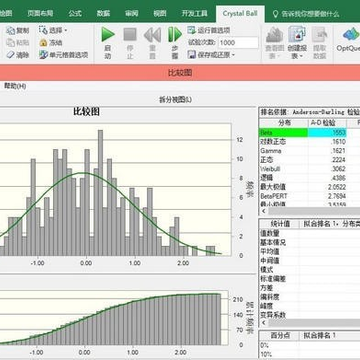360x360 pixels.
Task: Select the Crystal Ball ribbon tab
Action: (240, 14)
